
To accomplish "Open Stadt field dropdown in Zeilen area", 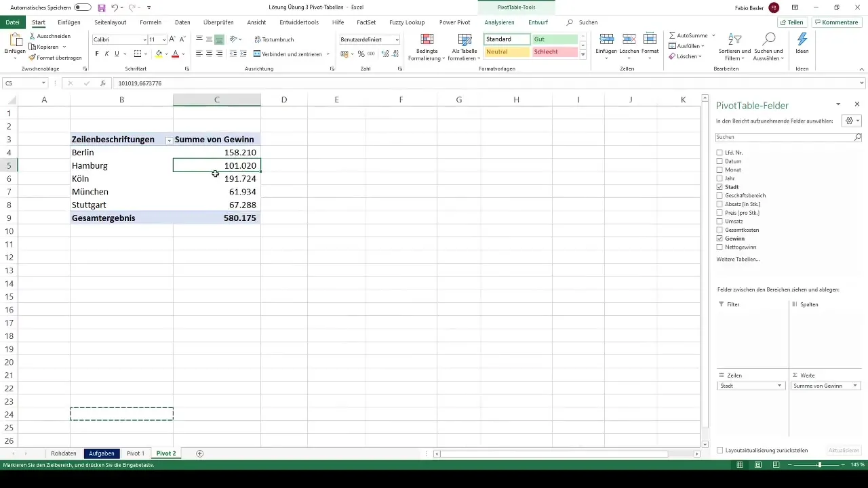I will tap(779, 386).
